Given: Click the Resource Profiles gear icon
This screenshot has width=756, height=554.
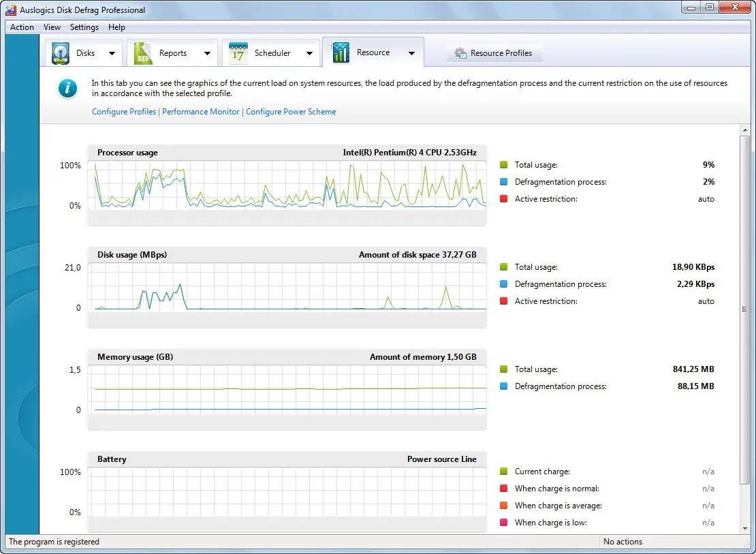Looking at the screenshot, I should [461, 53].
